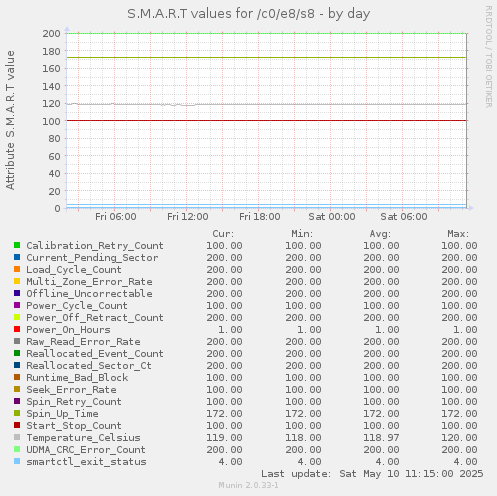Click the Min: column header
The height and width of the screenshot is (496, 497).
pos(302,234)
